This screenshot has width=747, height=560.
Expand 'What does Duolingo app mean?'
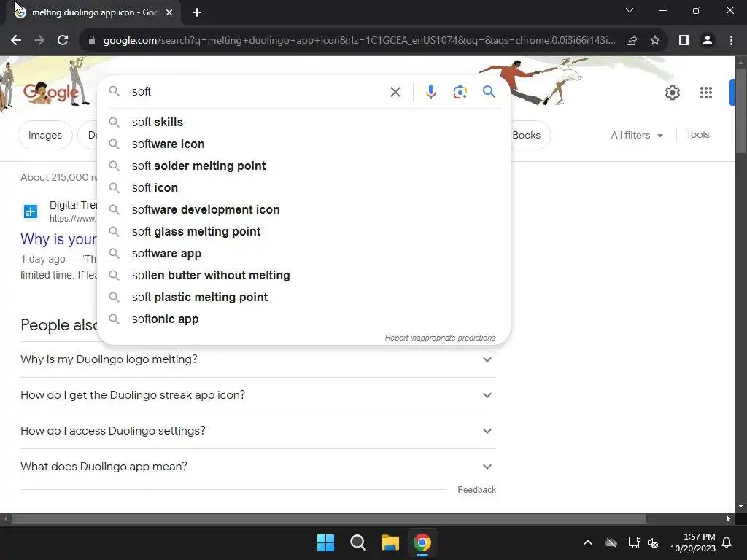point(258,467)
